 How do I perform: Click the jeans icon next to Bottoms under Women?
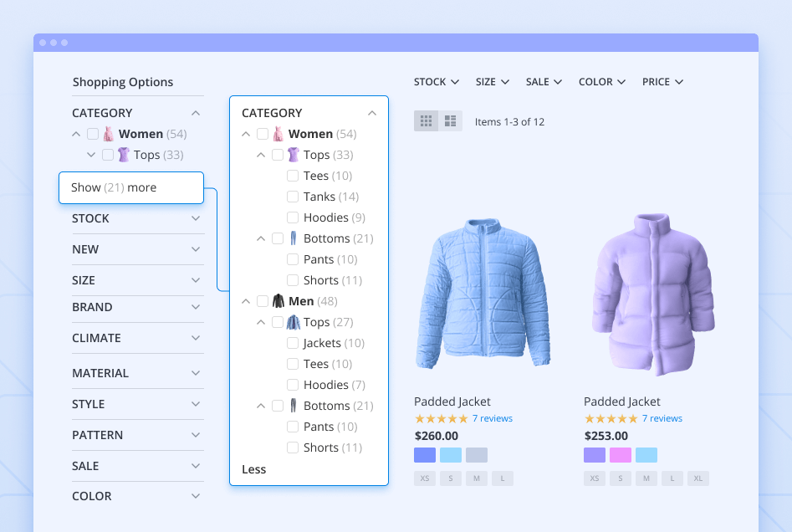tap(294, 238)
